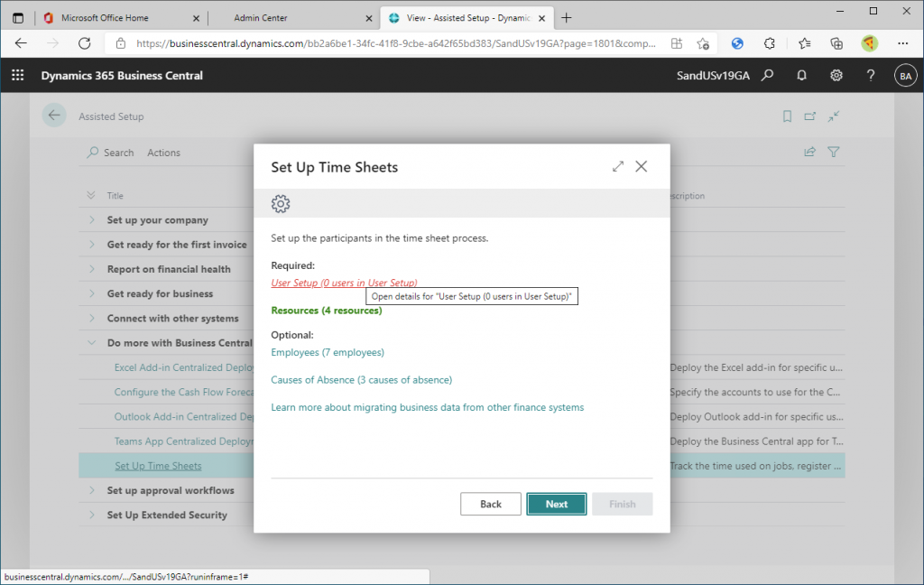This screenshot has width=924, height=585.
Task: Open the Resources (4 resources) link
Action: (327, 311)
